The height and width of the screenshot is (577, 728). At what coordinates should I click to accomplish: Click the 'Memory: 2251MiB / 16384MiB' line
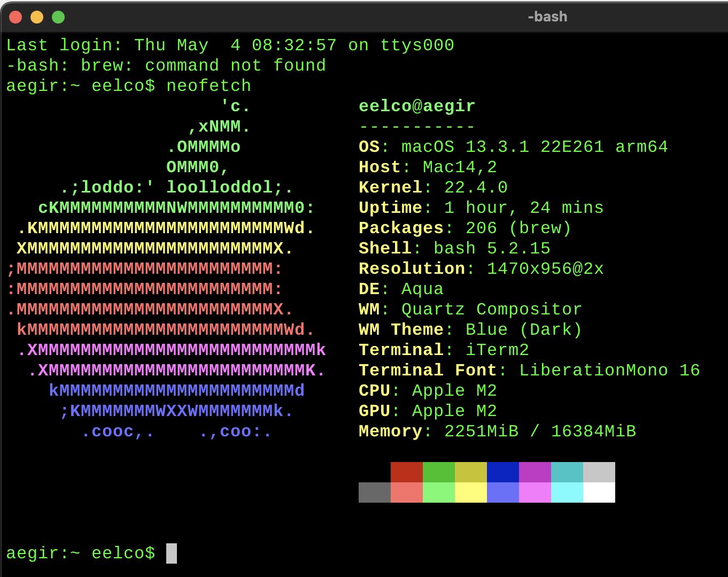pos(497,432)
